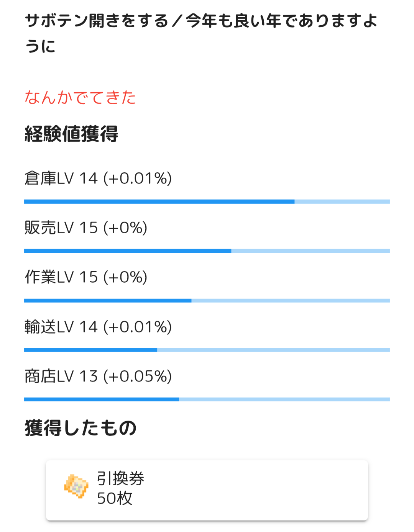
Task: Click the 商店 experience progress bar
Action: pos(207,399)
